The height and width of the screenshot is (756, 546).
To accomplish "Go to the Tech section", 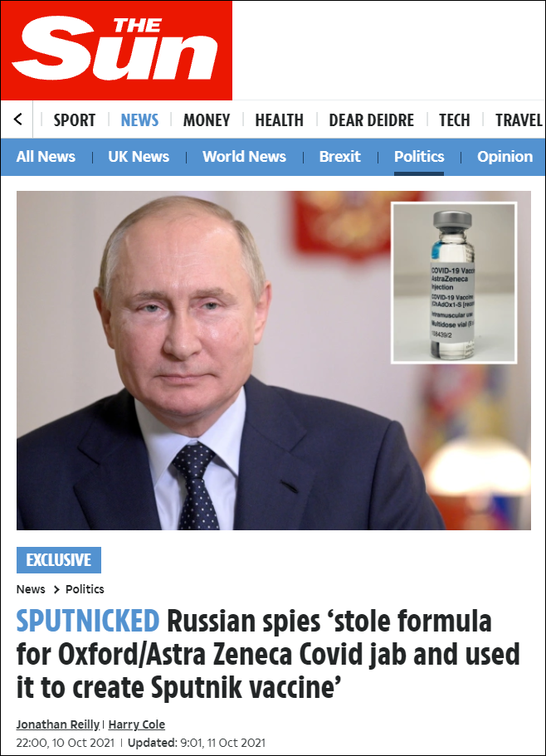I will (x=454, y=120).
